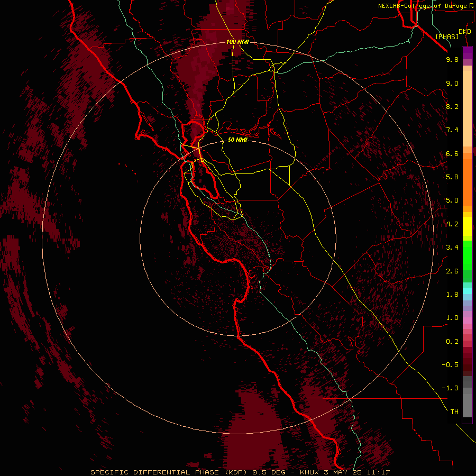This screenshot has height=476, width=476.
Task: Click the 1.0 scale value
Action: 452,317
